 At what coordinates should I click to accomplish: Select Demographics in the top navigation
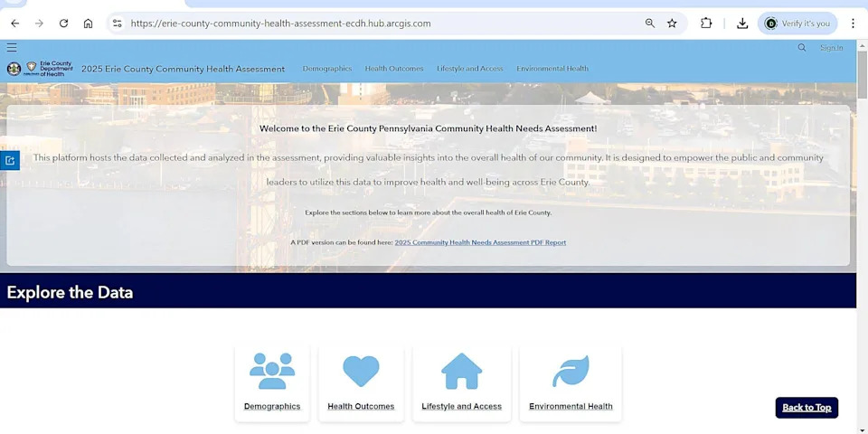[327, 69]
